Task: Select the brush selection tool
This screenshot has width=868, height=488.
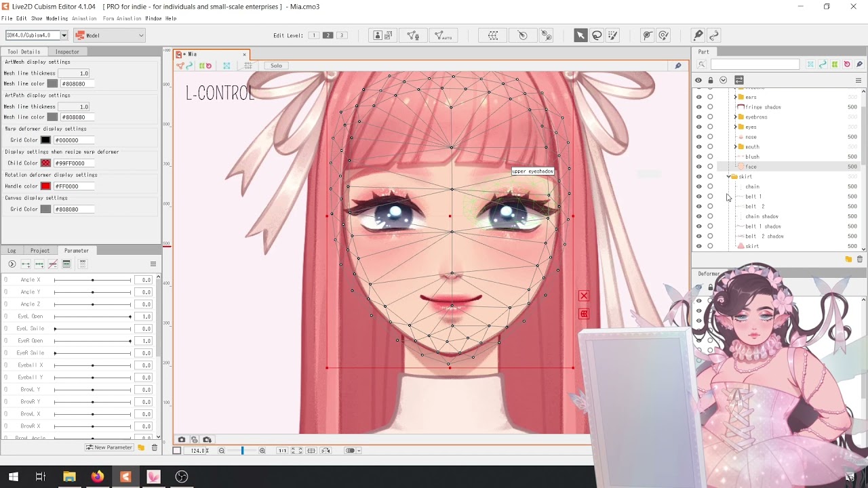Action: coord(613,35)
